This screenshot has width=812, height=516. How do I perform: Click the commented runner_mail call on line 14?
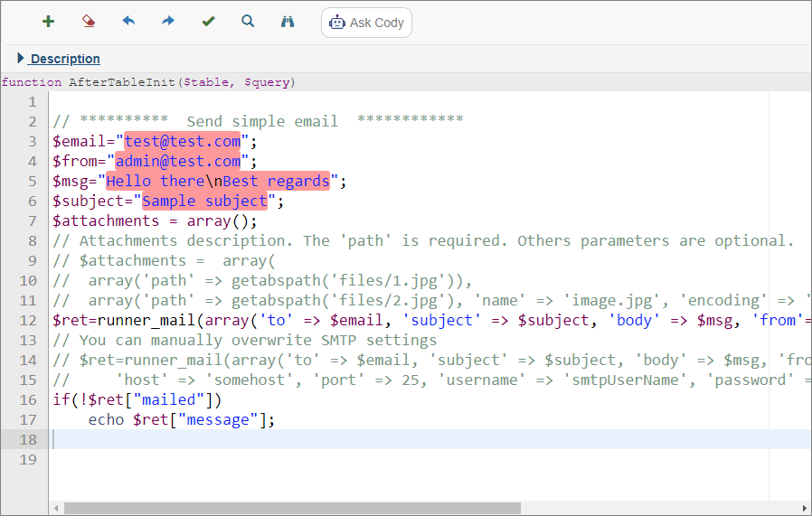[x=432, y=361]
